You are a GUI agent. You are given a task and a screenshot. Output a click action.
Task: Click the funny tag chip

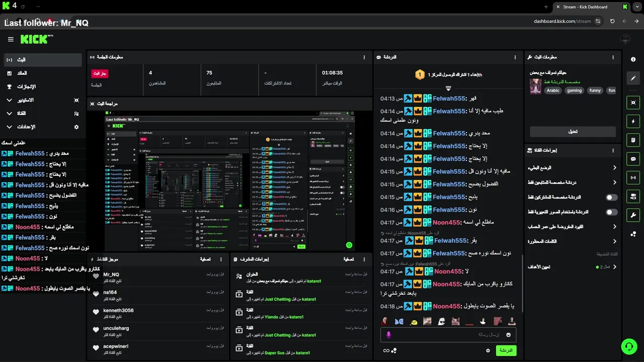point(595,90)
